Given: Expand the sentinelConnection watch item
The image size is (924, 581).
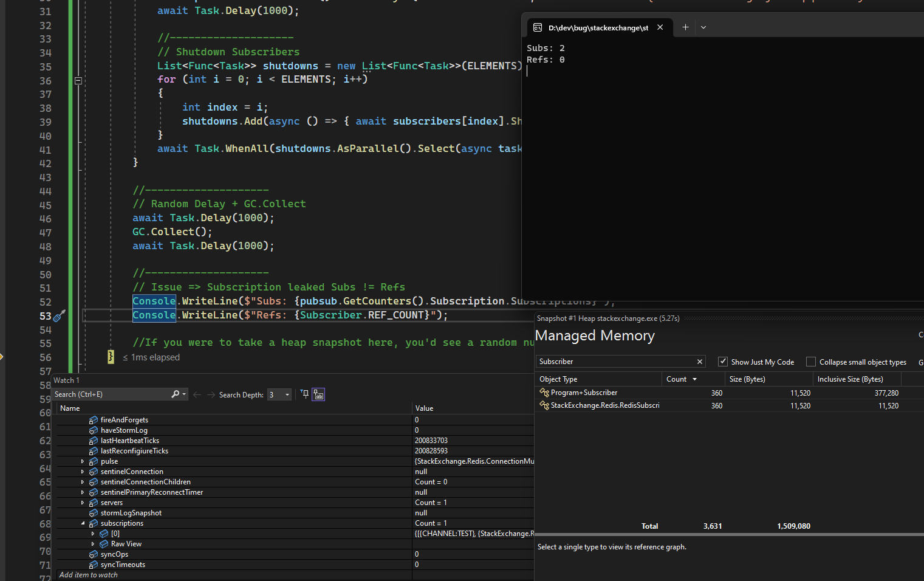Looking at the screenshot, I should [x=83, y=472].
